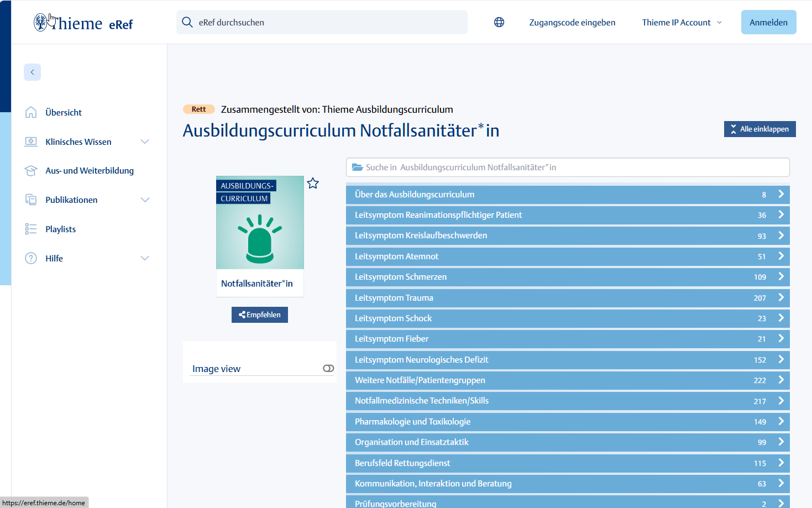
Task: Open Kommunikation, Interaktion und Beratung section
Action: pos(568,484)
